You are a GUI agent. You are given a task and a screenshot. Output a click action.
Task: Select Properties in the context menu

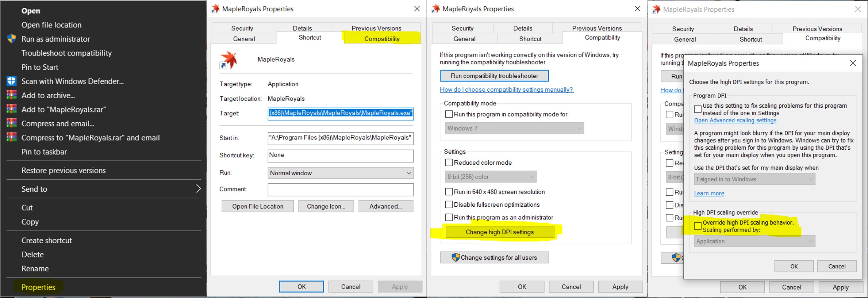pyautogui.click(x=38, y=287)
